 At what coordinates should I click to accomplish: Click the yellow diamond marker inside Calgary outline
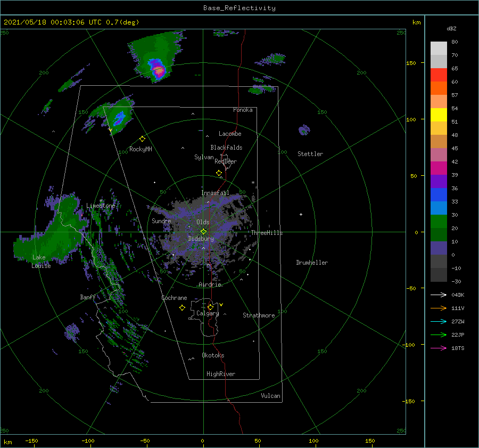point(210,307)
